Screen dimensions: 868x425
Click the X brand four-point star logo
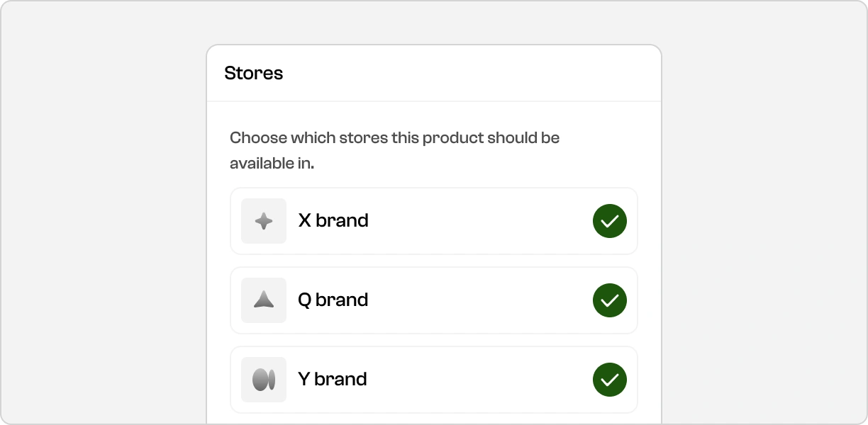click(264, 221)
